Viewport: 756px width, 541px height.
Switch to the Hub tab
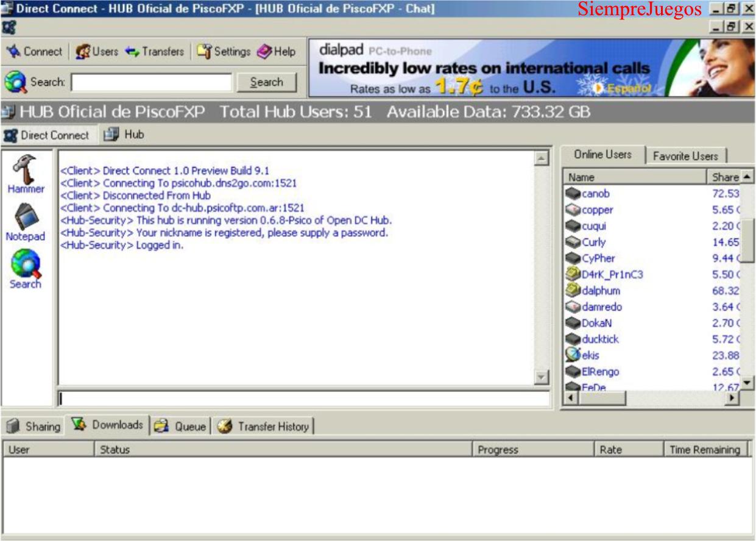point(124,135)
